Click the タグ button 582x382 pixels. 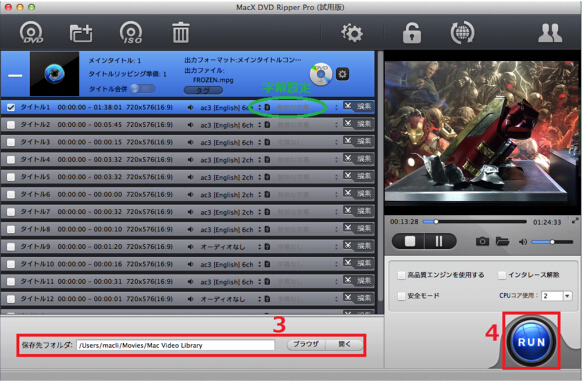click(x=203, y=90)
